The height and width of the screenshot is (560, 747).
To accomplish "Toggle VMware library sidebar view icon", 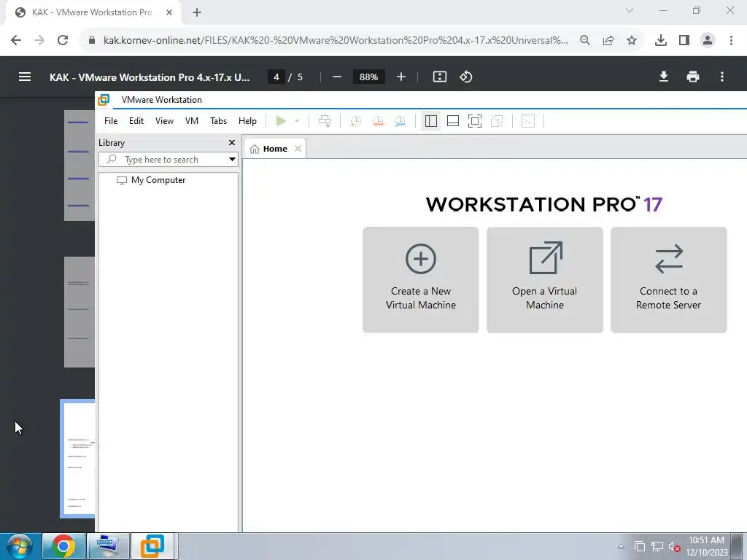I will (430, 121).
